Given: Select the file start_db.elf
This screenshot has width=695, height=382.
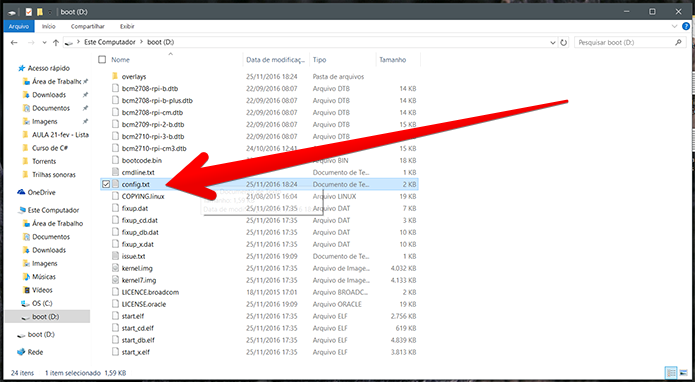Looking at the screenshot, I should [138, 340].
